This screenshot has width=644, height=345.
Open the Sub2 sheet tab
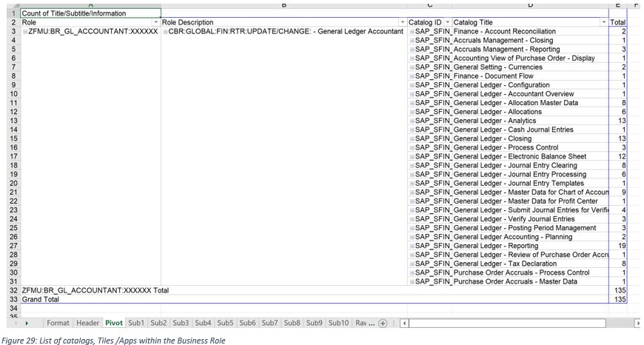(158, 323)
